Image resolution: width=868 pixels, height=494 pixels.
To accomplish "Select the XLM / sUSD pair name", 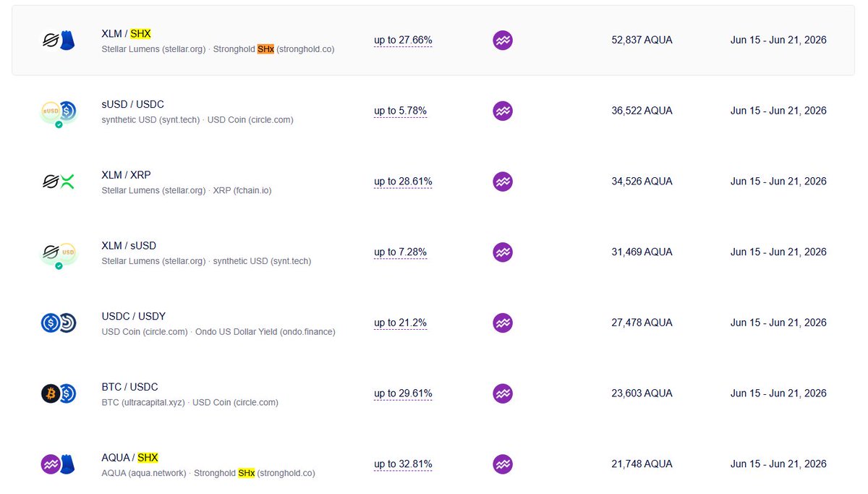I will click(129, 246).
